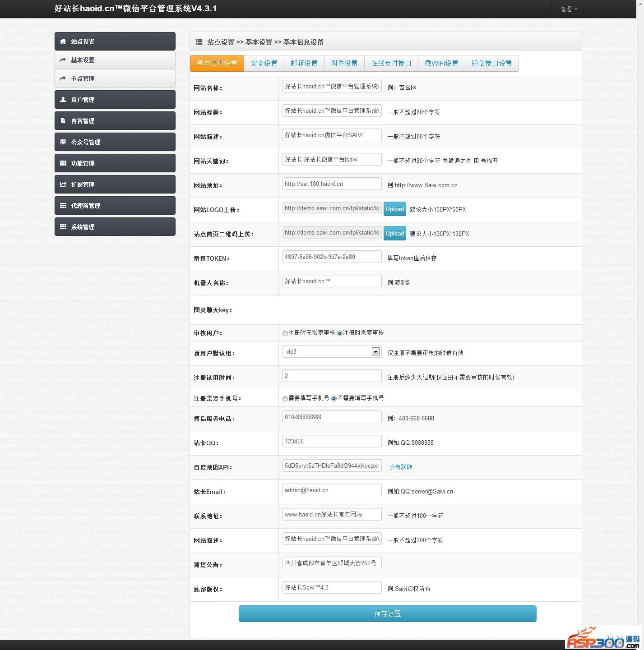Click Upload button for 网站LOGO上传
Screen dimensions: 644x650
click(395, 209)
